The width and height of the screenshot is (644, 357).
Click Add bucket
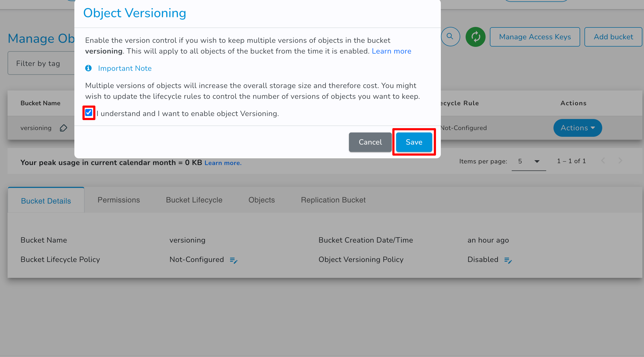(x=613, y=37)
